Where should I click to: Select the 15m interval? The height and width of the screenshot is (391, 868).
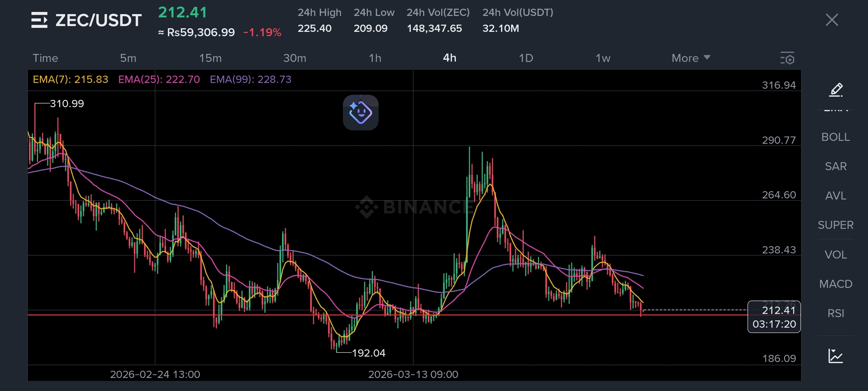(210, 58)
